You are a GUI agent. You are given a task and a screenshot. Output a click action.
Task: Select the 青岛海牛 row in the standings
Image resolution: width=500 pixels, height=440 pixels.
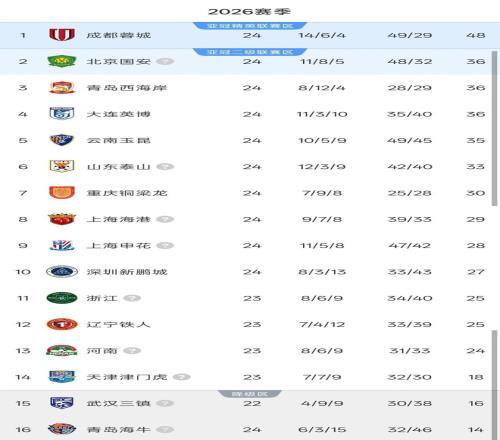pyautogui.click(x=250, y=429)
